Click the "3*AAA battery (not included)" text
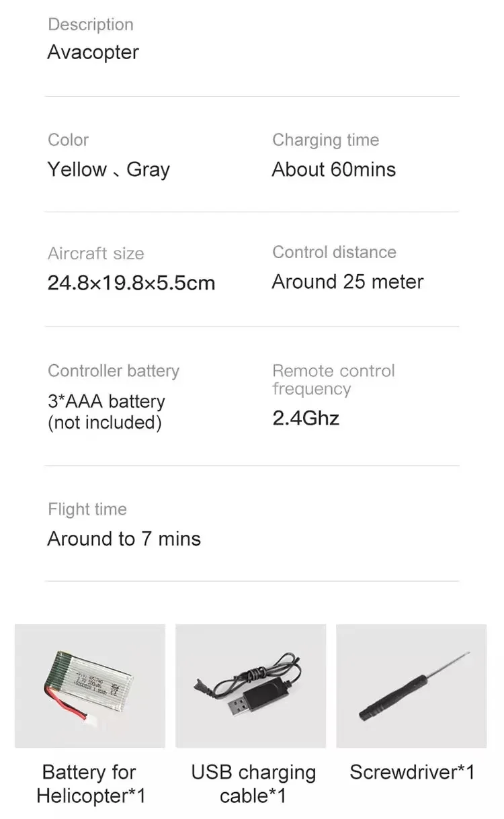Image resolution: width=504 pixels, height=819 pixels. (106, 412)
